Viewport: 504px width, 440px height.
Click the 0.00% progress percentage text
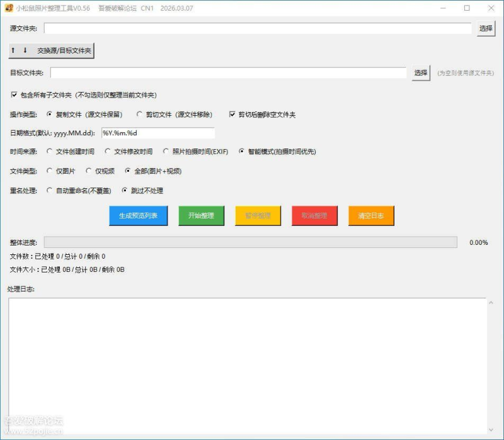click(x=478, y=242)
